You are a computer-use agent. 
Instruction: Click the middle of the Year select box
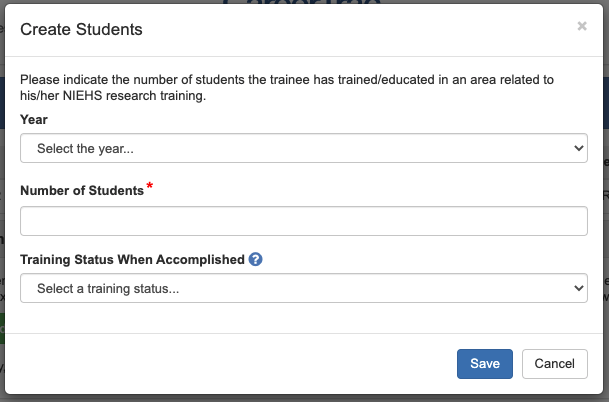click(304, 148)
